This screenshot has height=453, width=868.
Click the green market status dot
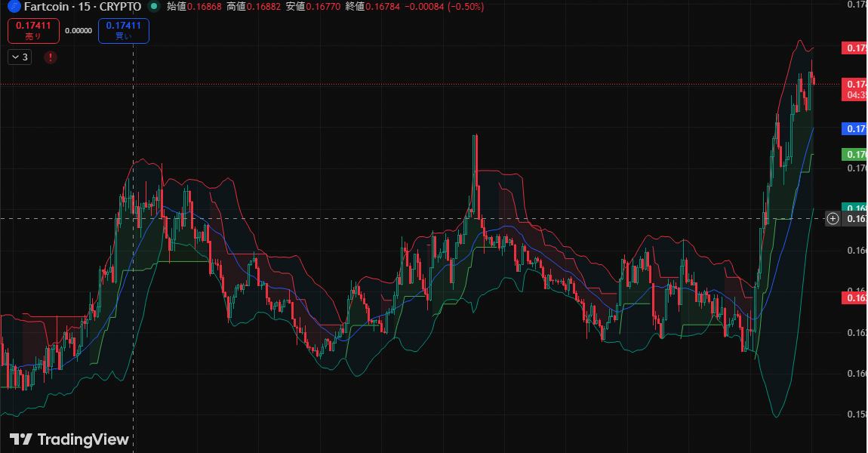[154, 7]
